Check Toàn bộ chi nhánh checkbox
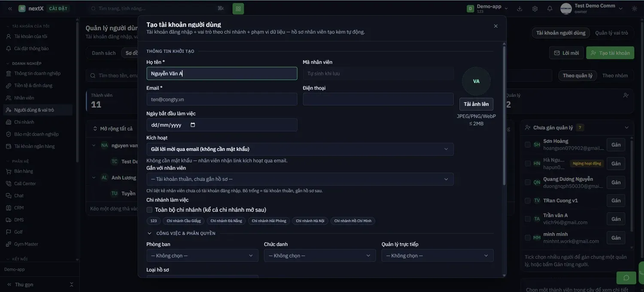This screenshot has height=292, width=644. (149, 210)
